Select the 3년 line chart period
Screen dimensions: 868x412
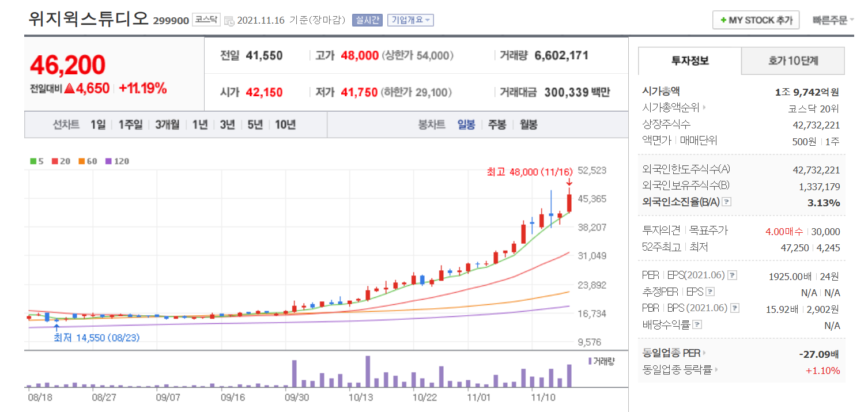(227, 124)
